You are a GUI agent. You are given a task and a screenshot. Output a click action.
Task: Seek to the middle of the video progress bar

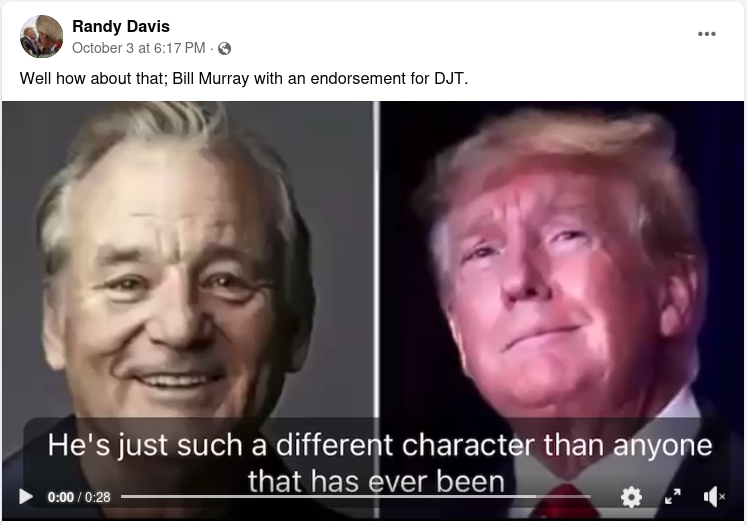tap(356, 496)
